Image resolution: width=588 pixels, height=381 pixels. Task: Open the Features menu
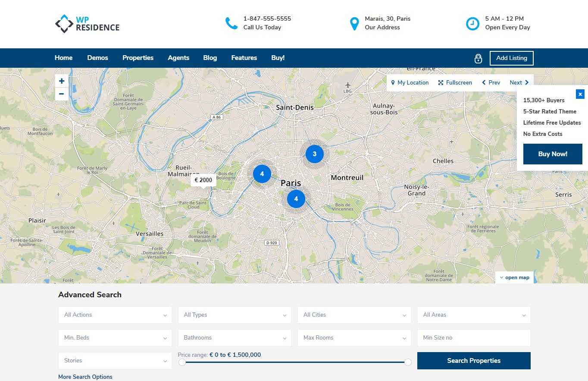(244, 58)
